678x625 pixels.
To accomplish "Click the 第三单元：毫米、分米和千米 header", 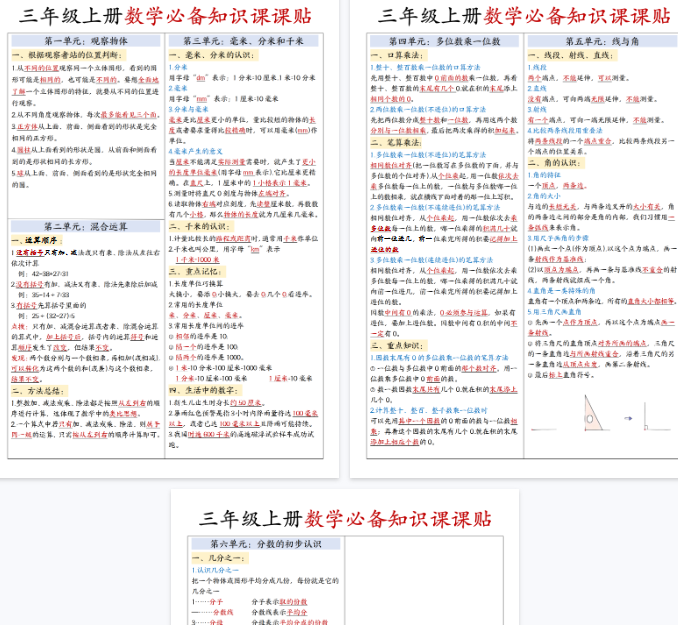I will click(x=244, y=40).
